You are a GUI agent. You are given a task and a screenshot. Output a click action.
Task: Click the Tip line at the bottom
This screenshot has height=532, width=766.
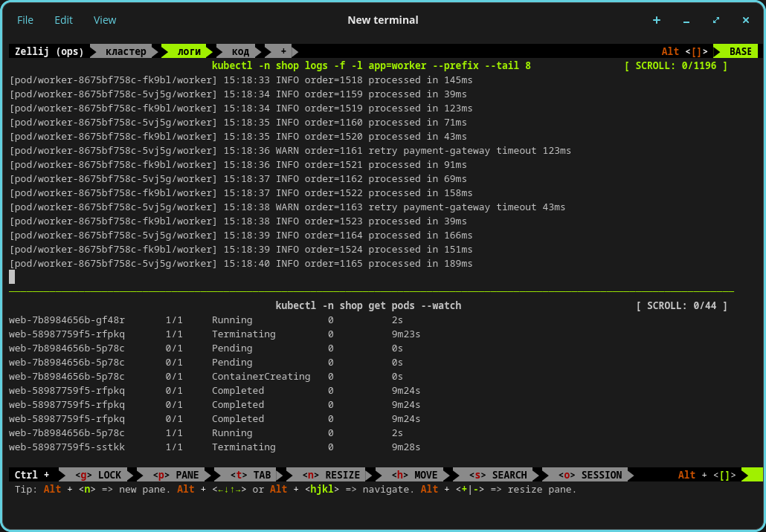295,490
